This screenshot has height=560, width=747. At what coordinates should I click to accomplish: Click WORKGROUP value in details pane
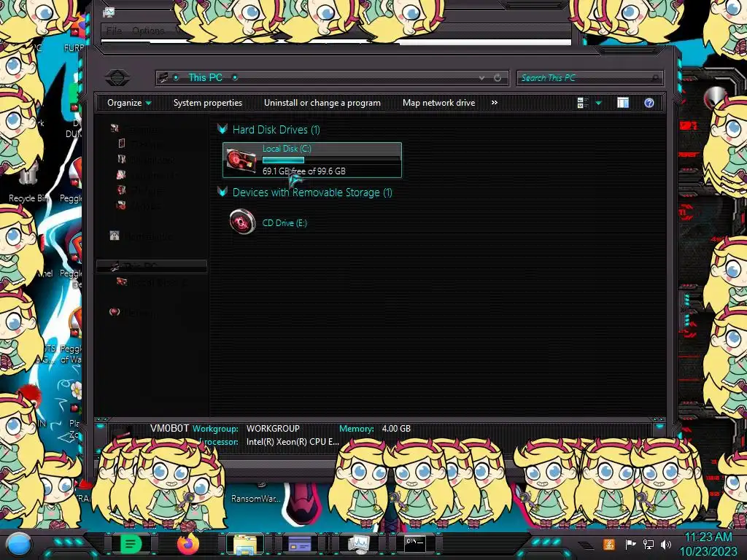click(x=273, y=429)
